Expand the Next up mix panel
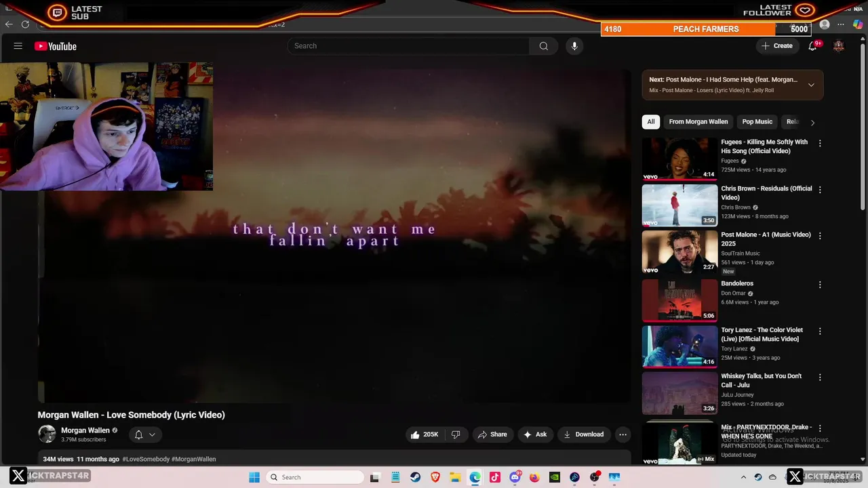Image resolution: width=868 pixels, height=488 pixels. click(811, 85)
